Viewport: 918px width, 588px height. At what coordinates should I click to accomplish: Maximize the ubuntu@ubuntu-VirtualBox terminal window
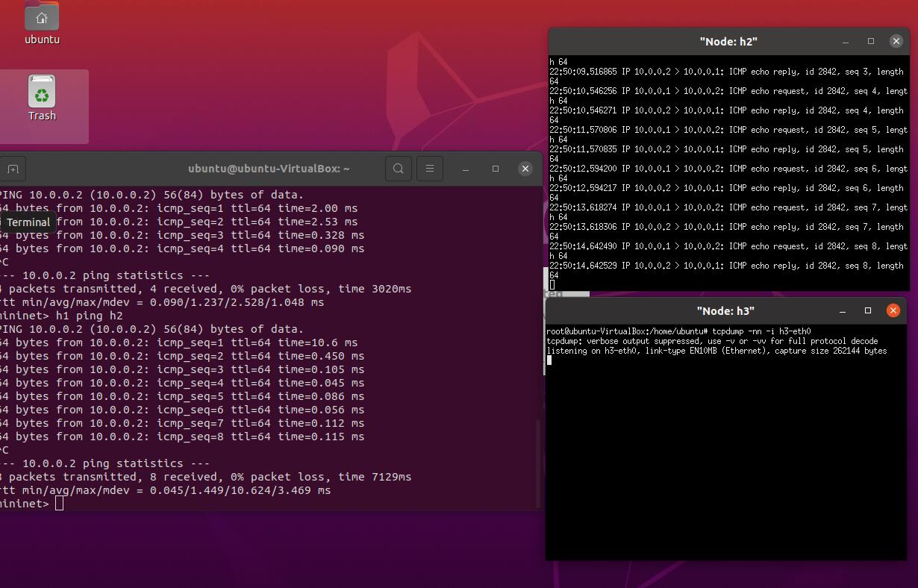point(496,169)
